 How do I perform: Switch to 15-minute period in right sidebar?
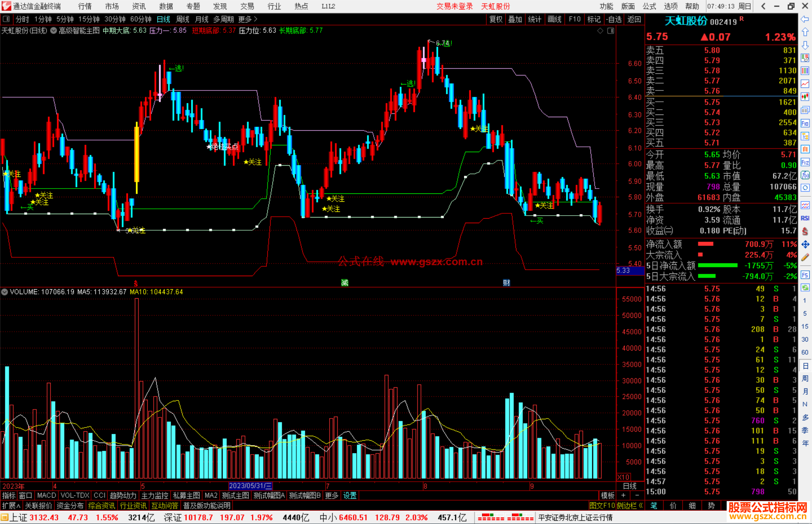pyautogui.click(x=804, y=326)
